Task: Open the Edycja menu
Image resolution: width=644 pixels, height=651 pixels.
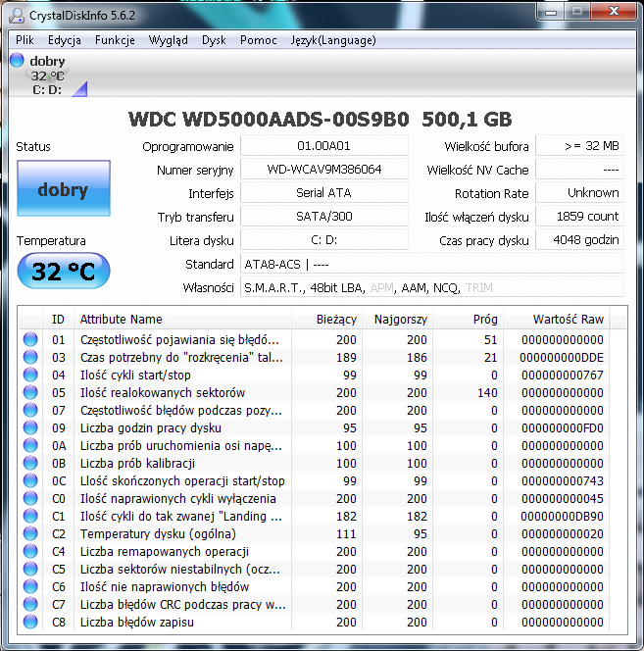Action: 65,40
